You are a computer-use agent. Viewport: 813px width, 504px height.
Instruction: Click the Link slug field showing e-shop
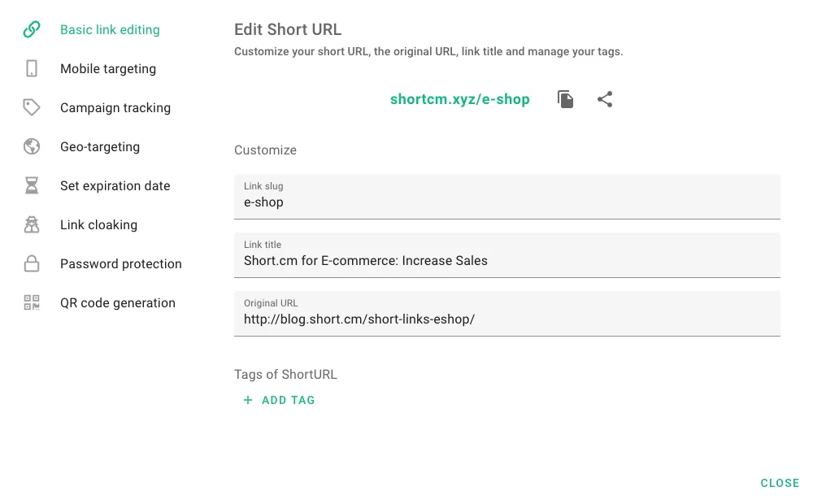coord(507,197)
